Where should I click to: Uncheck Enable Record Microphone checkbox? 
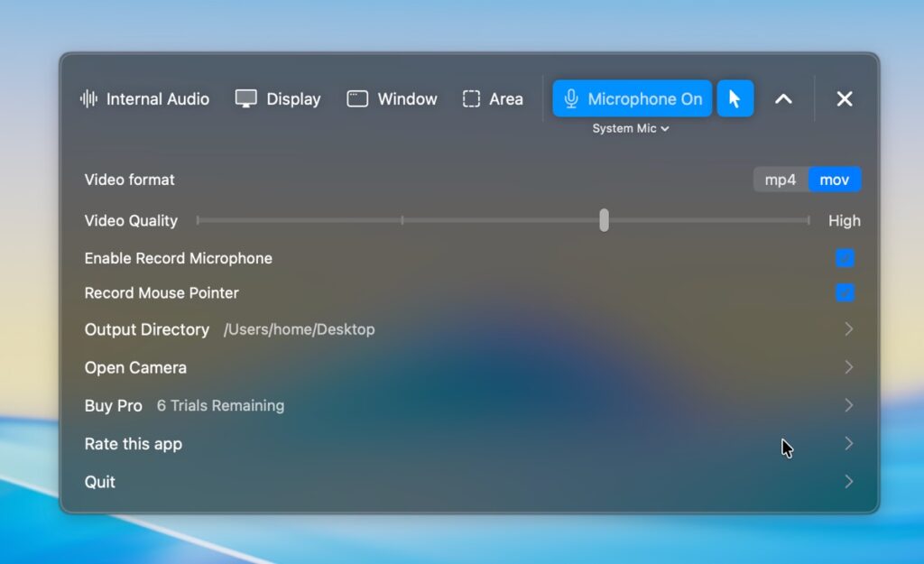coord(845,259)
